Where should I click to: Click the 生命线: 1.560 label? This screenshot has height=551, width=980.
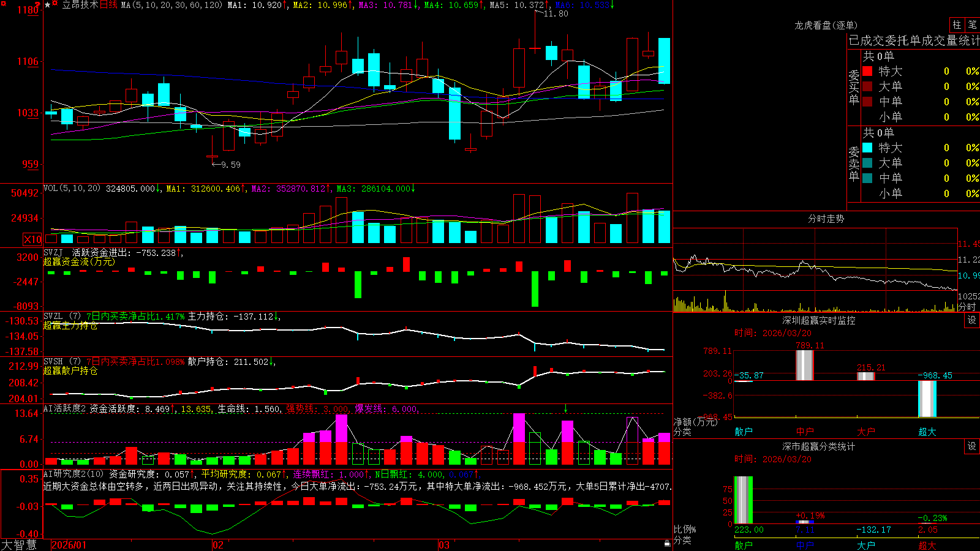[x=249, y=408]
